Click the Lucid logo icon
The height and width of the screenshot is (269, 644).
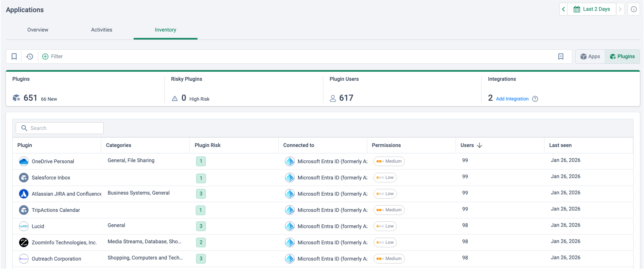[24, 226]
